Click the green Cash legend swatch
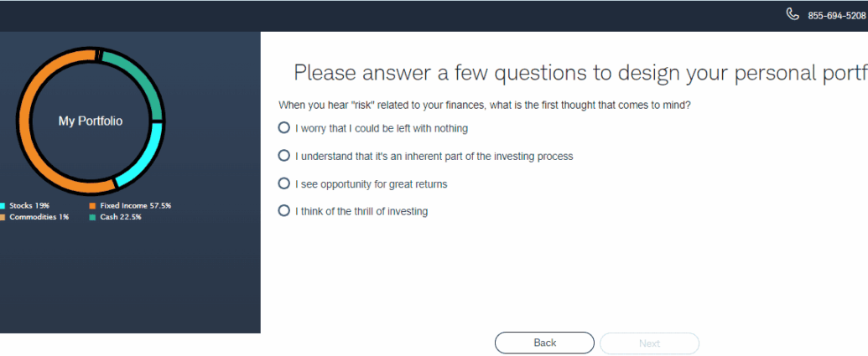 point(92,217)
